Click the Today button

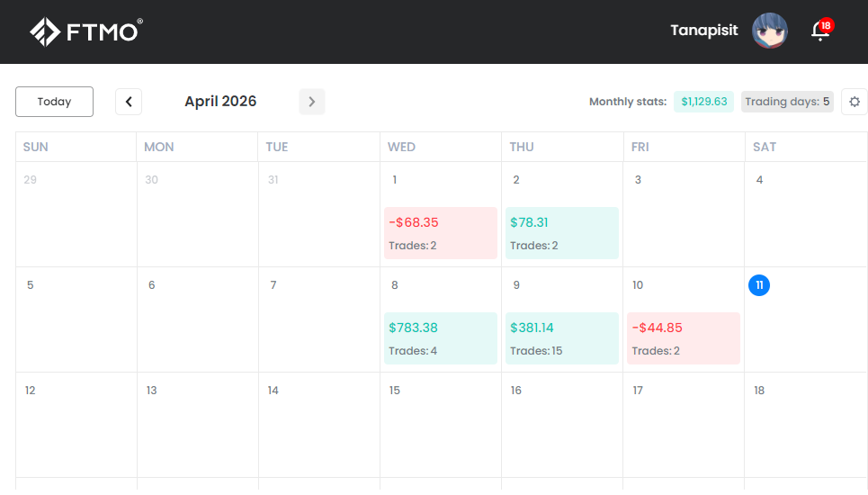coord(54,102)
